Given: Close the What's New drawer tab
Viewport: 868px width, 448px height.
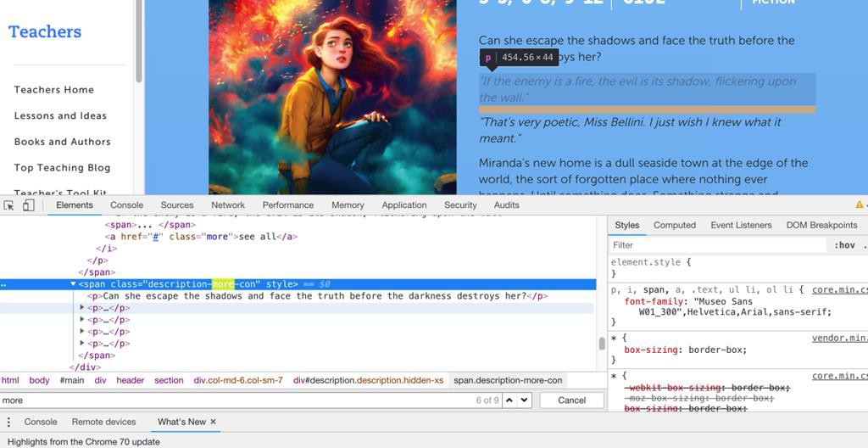Looking at the screenshot, I should (x=213, y=422).
